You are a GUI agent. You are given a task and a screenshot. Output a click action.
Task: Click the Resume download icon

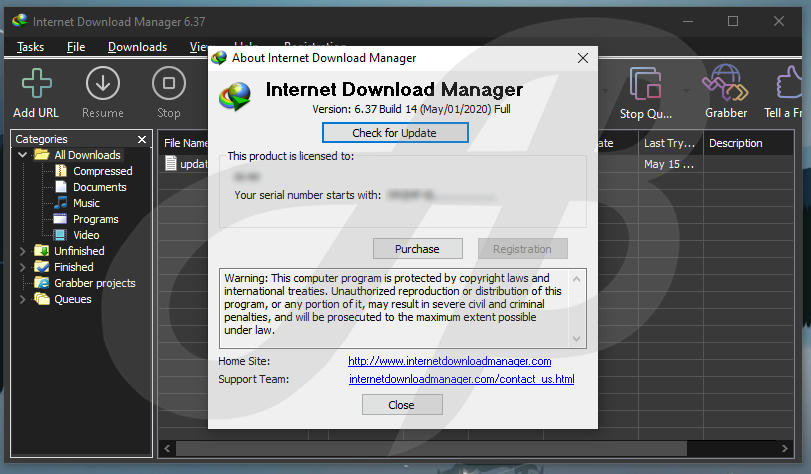tap(102, 83)
